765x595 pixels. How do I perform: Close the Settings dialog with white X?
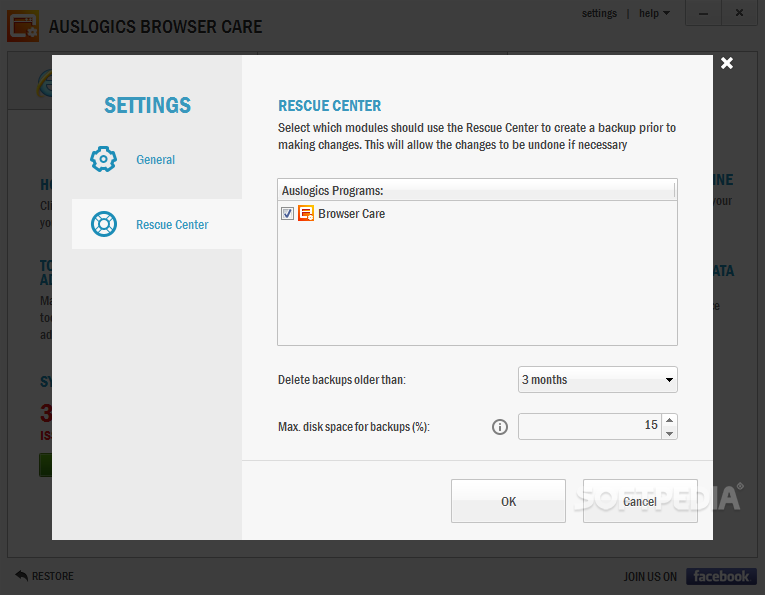click(x=726, y=63)
